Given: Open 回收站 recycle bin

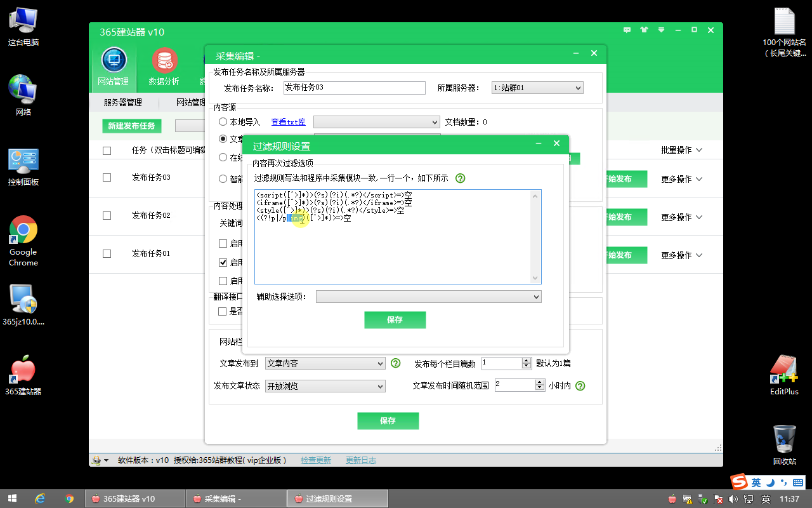Looking at the screenshot, I should pos(785,444).
